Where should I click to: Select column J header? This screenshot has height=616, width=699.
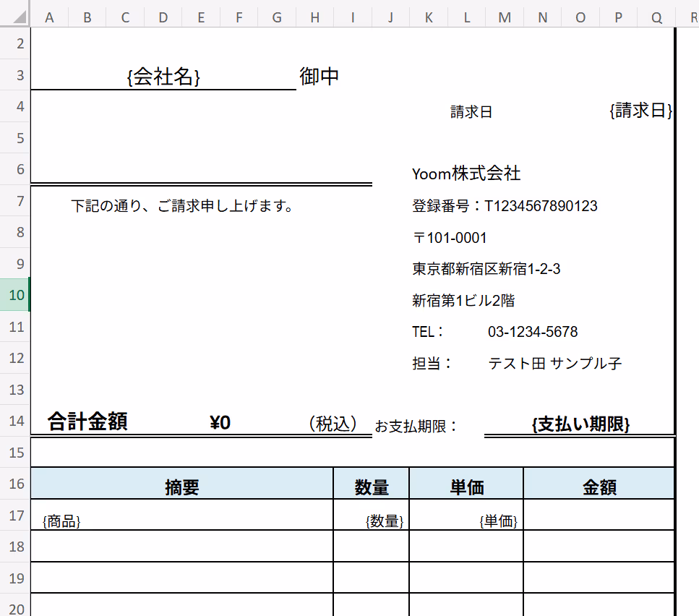(x=390, y=17)
